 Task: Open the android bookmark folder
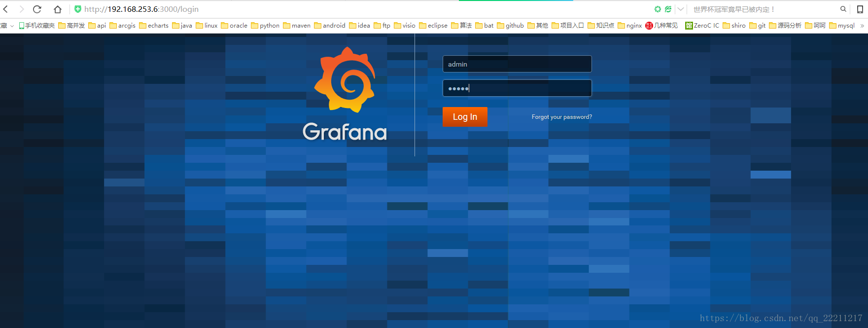click(330, 26)
